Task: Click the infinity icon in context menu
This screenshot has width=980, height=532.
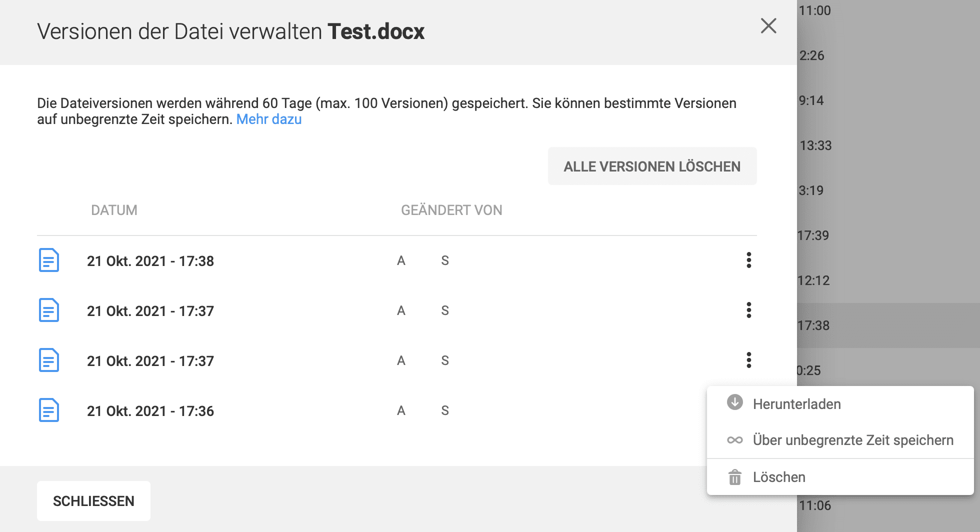Action: pos(734,440)
